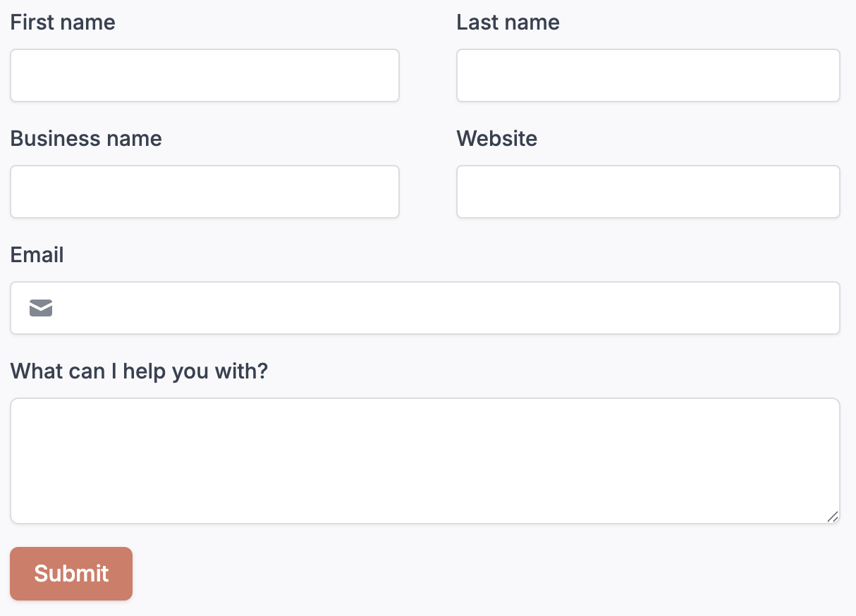856x616 pixels.
Task: Click the Last name label
Action: 508,22
